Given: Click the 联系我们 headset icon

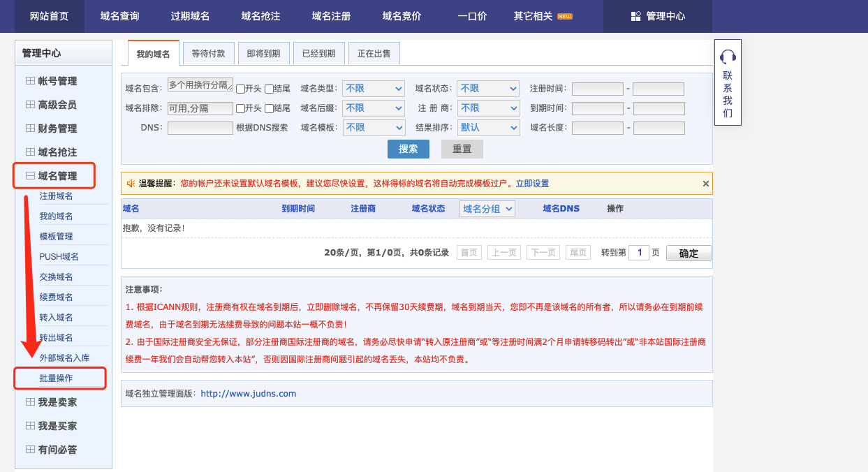Looking at the screenshot, I should (x=728, y=56).
